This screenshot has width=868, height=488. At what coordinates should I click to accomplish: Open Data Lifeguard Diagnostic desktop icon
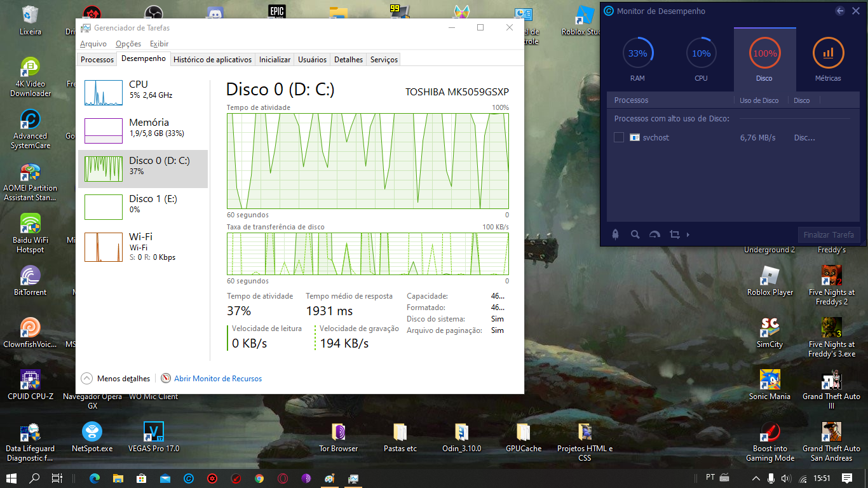[30, 442]
